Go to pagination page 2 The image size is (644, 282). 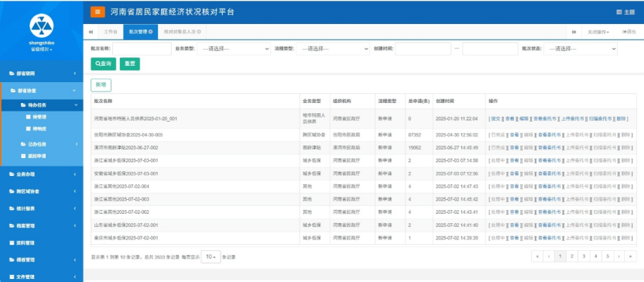[571, 256]
